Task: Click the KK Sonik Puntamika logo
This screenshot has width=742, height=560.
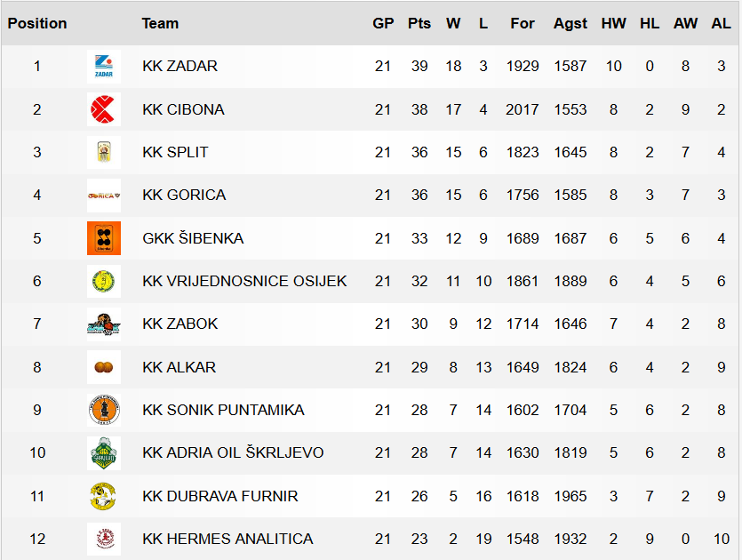Action: [x=104, y=410]
